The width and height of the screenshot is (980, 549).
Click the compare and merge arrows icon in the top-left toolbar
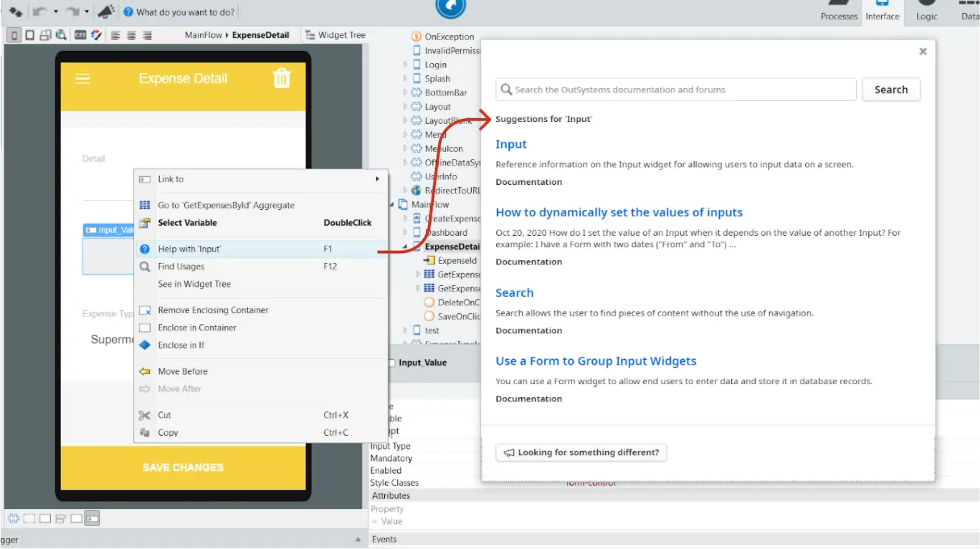click(14, 11)
